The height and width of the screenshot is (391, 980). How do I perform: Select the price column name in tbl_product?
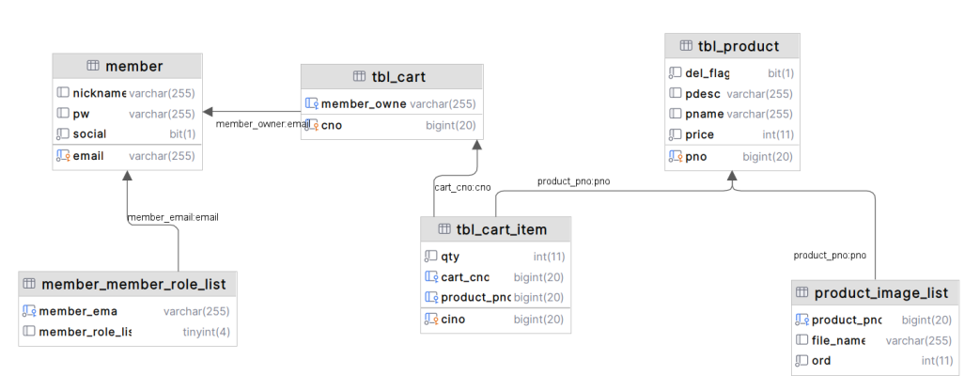click(699, 134)
